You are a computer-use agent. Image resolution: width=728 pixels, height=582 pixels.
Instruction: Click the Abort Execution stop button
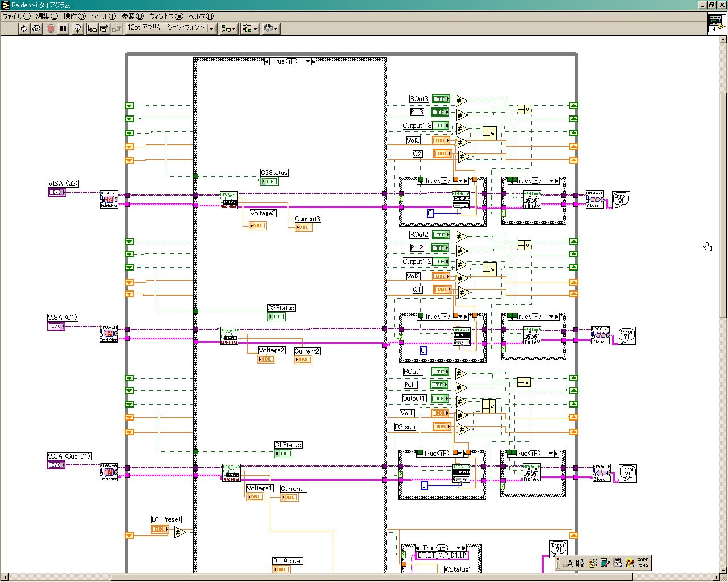point(51,28)
